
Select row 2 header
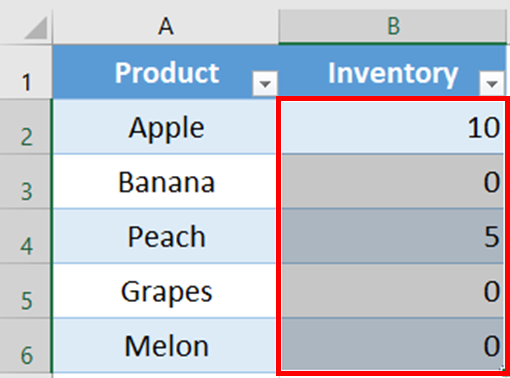(26, 127)
